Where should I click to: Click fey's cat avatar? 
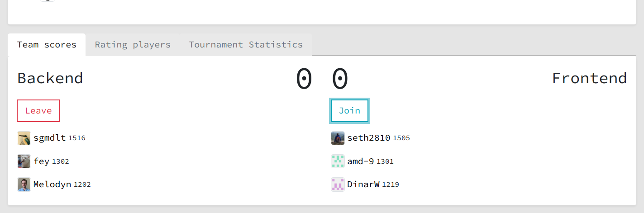(x=24, y=161)
